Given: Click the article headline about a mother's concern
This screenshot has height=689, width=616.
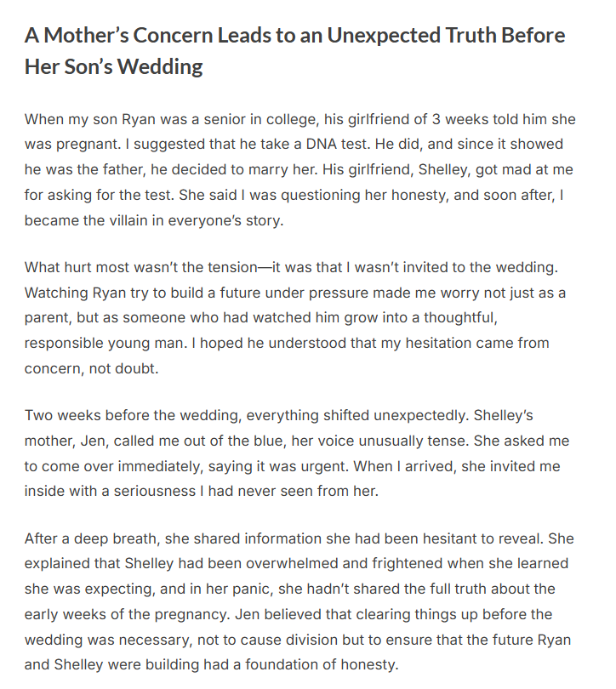Looking at the screenshot, I should 294,36.
